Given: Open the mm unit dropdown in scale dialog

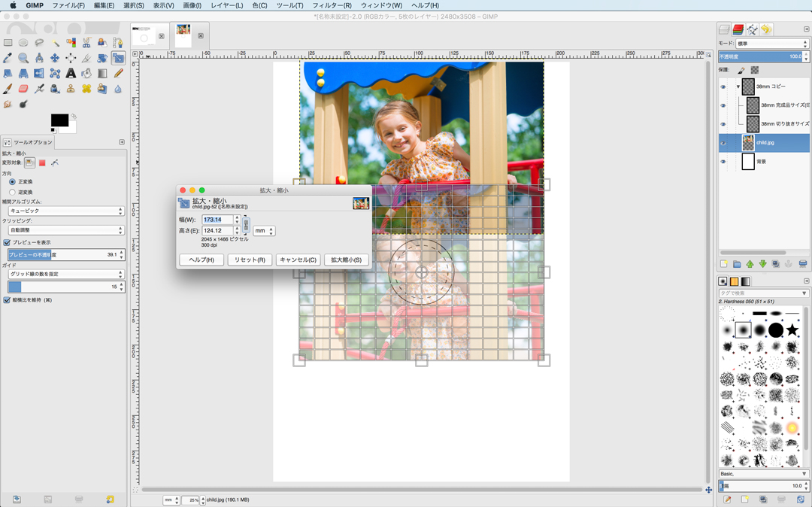Looking at the screenshot, I should point(264,231).
